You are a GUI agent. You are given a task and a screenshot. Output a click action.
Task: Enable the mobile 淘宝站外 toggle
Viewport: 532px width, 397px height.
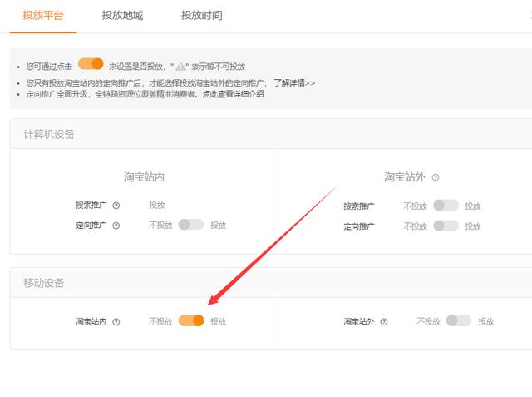[x=458, y=320]
